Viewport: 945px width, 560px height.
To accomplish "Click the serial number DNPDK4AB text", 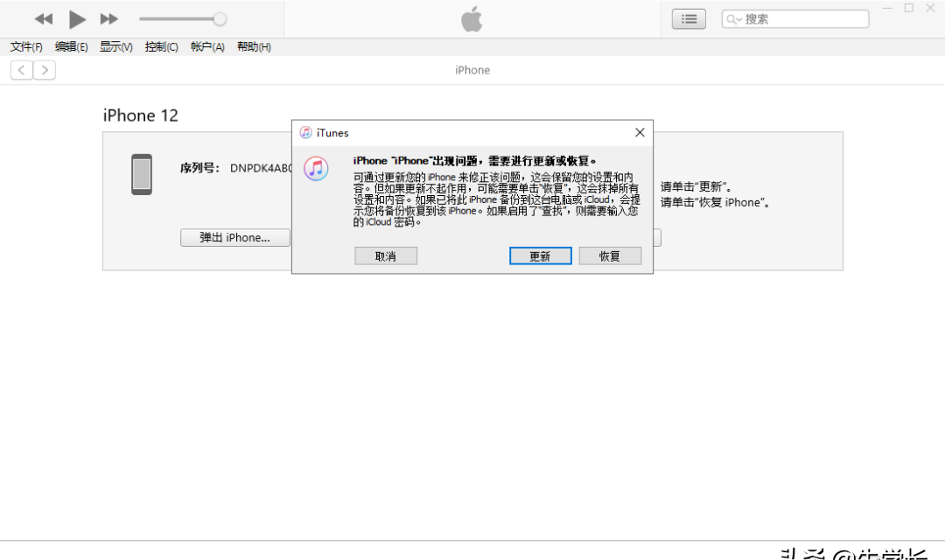I will click(261, 168).
